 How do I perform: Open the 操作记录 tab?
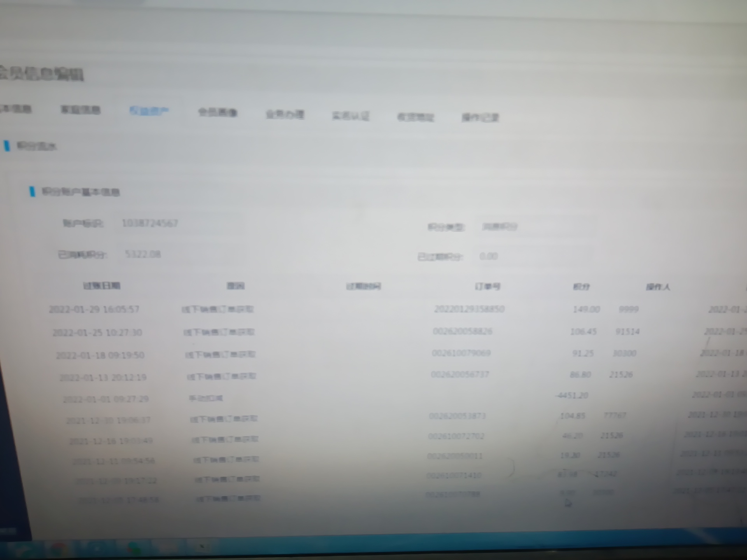(x=480, y=117)
